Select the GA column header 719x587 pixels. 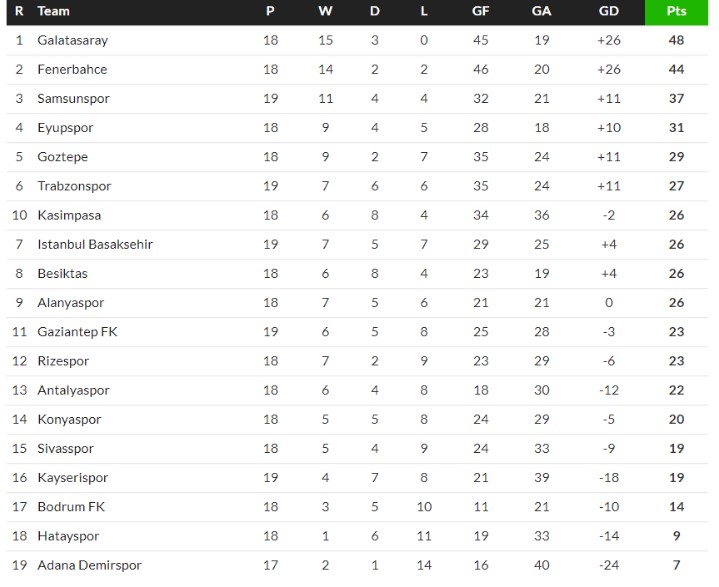[x=541, y=11]
